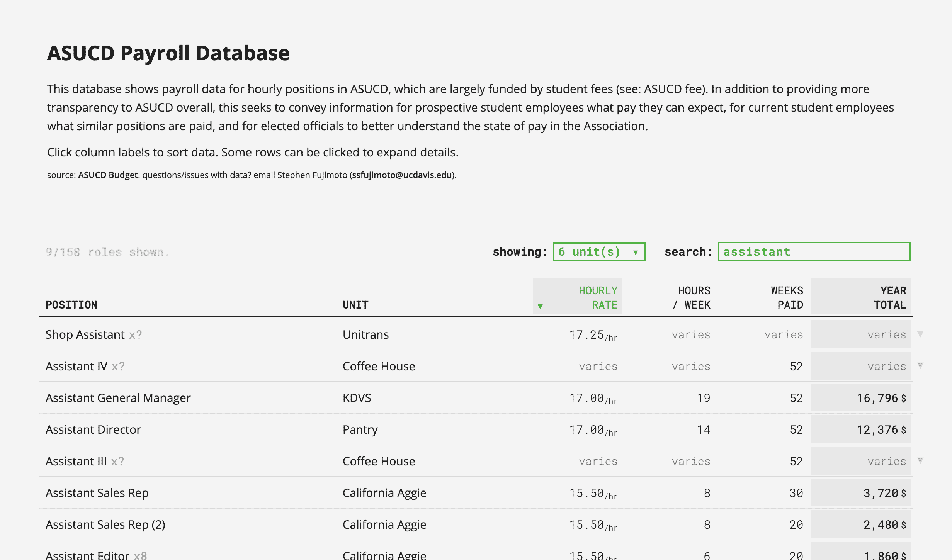The width and height of the screenshot is (952, 560).
Task: Sort table by Unit column
Action: (355, 305)
